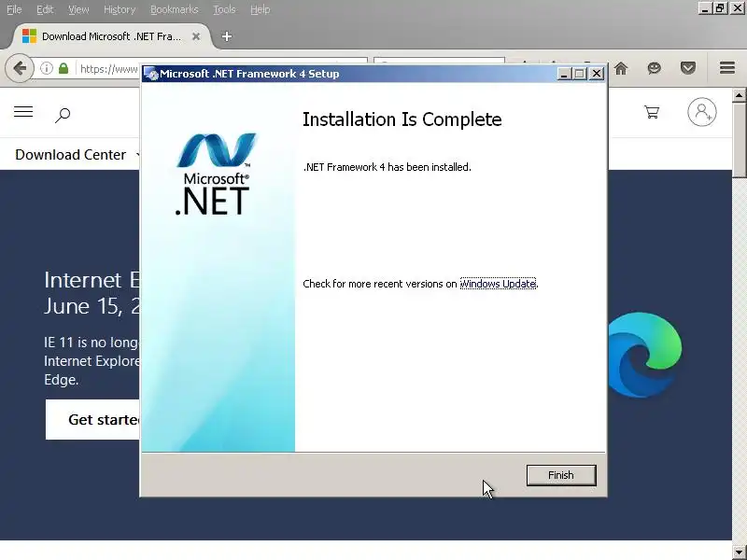Restore down the Firefox window
Screen dimensions: 747x560
(720, 8)
